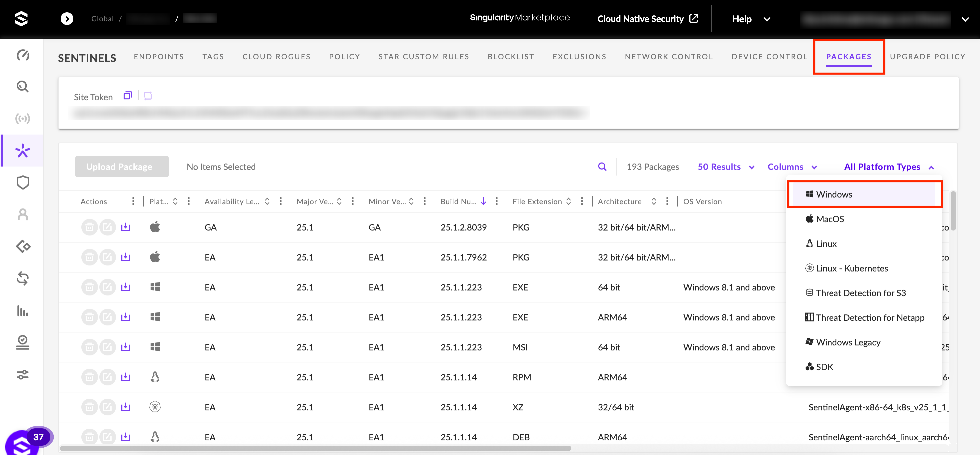
Task: Switch to the Device Control tab
Action: tap(769, 57)
